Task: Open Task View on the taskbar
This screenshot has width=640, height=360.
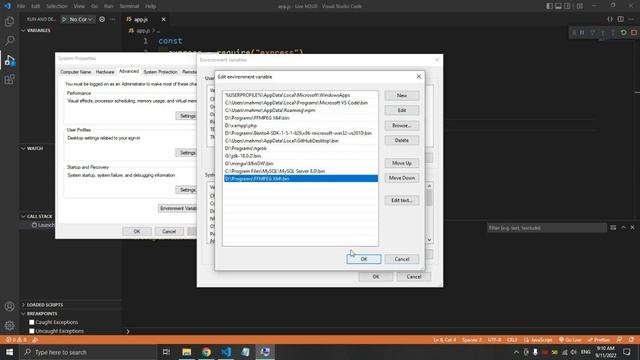Action: (x=166, y=352)
